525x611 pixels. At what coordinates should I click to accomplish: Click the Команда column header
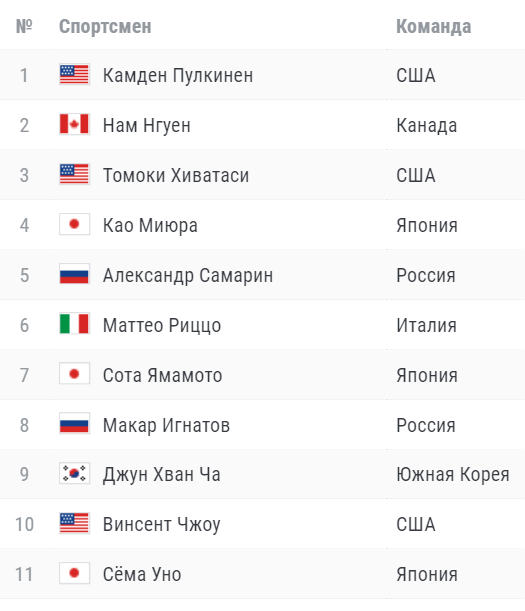point(434,26)
